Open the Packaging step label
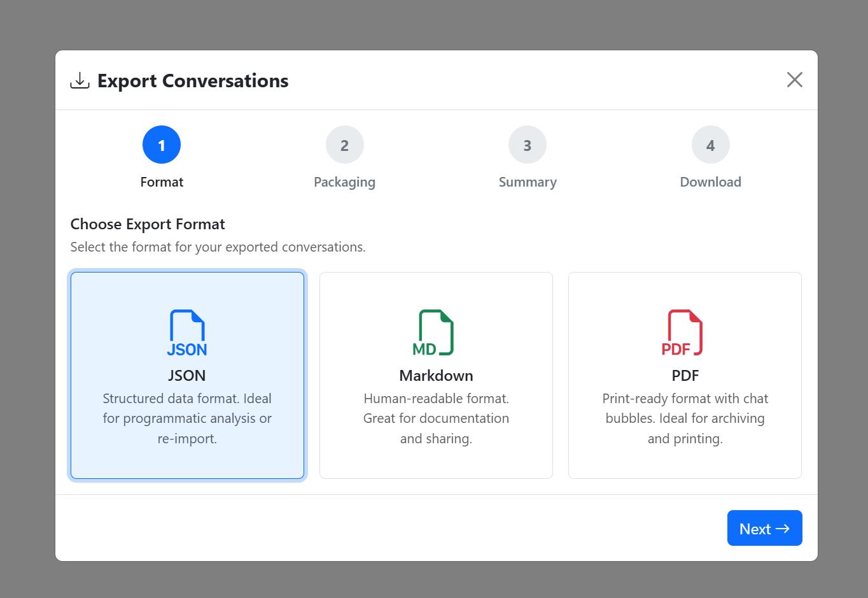Image resolution: width=868 pixels, height=598 pixels. [344, 182]
